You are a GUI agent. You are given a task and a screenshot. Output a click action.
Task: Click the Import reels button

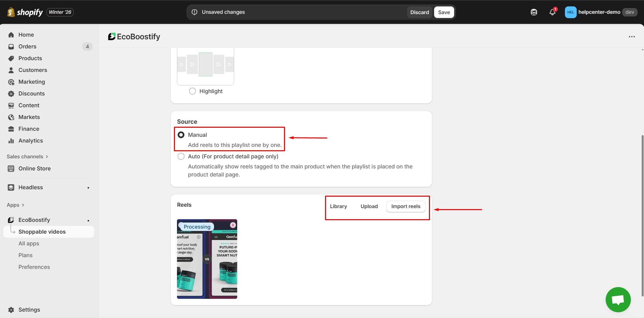405,206
